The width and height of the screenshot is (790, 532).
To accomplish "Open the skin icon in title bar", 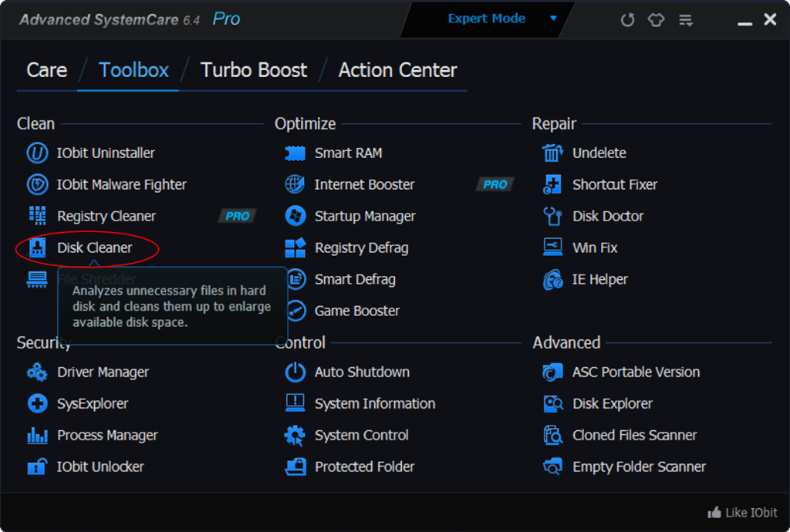I will pyautogui.click(x=656, y=19).
